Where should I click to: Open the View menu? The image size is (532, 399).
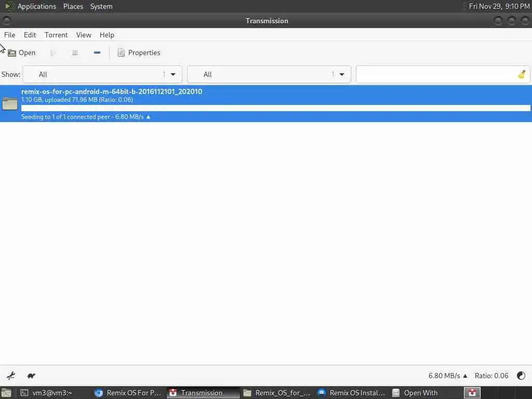coord(84,35)
